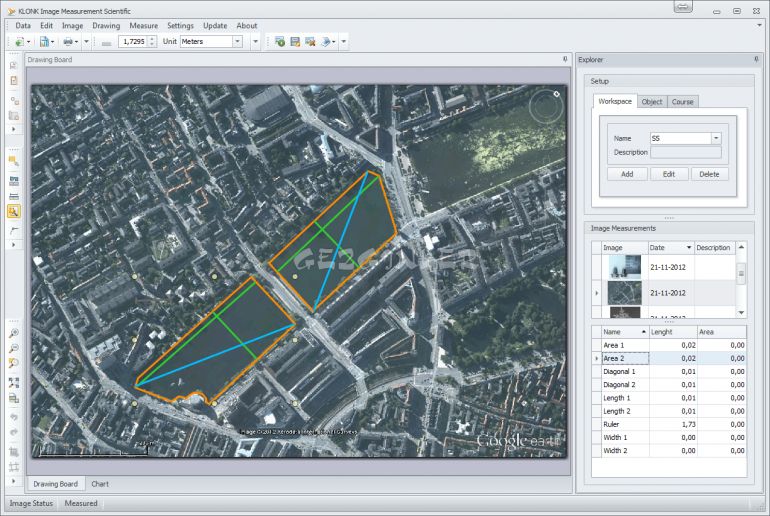This screenshot has height=516, width=770.
Task: Select the yellow area selection tool
Action: pos(14,162)
